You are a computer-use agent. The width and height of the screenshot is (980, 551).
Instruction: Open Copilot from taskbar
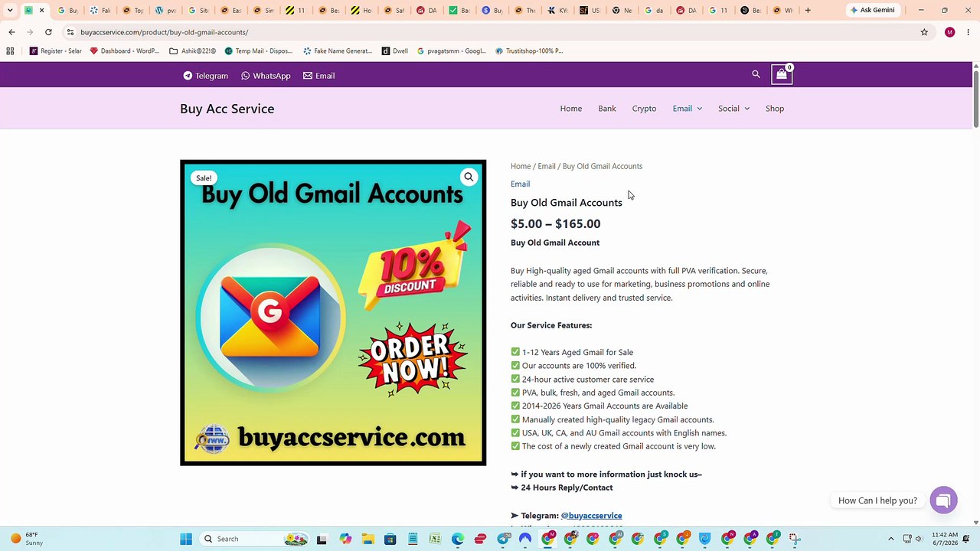(x=345, y=539)
